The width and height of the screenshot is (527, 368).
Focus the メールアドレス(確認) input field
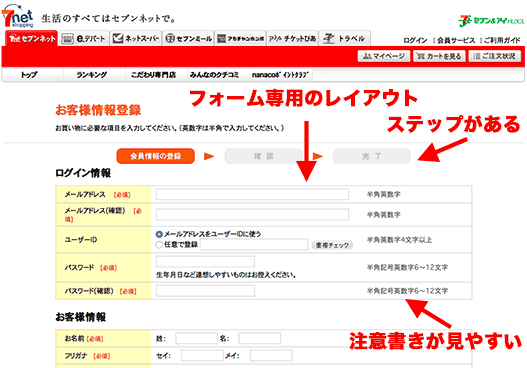(x=252, y=214)
